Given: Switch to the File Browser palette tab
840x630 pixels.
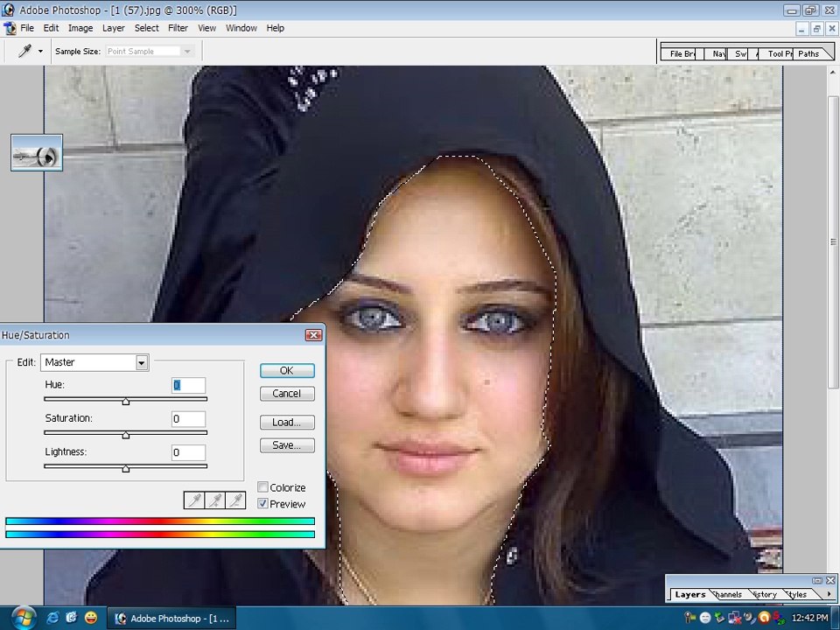Looking at the screenshot, I should coord(682,53).
